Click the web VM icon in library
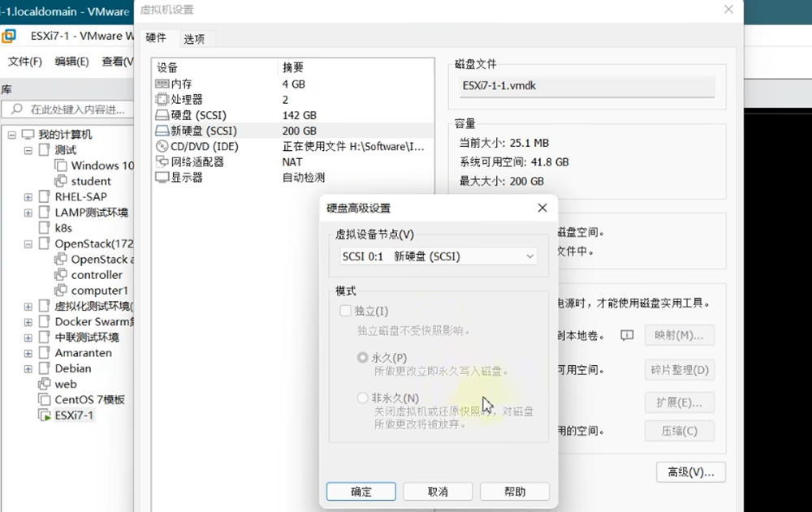 [45, 384]
